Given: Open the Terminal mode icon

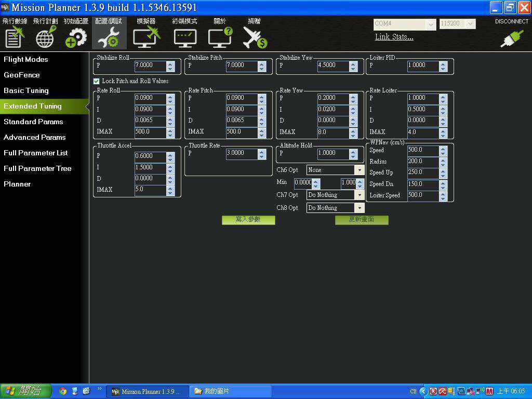Looking at the screenshot, I should click(185, 36).
